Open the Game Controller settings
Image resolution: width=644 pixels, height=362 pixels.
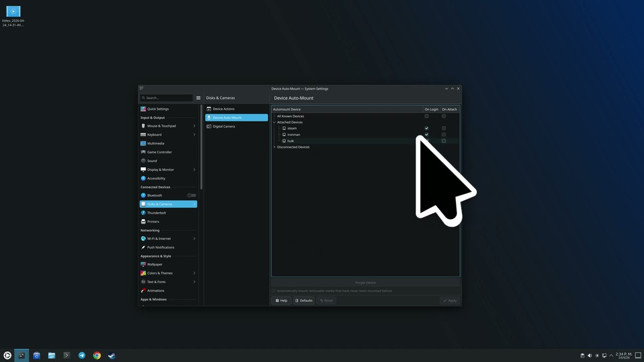click(168, 152)
